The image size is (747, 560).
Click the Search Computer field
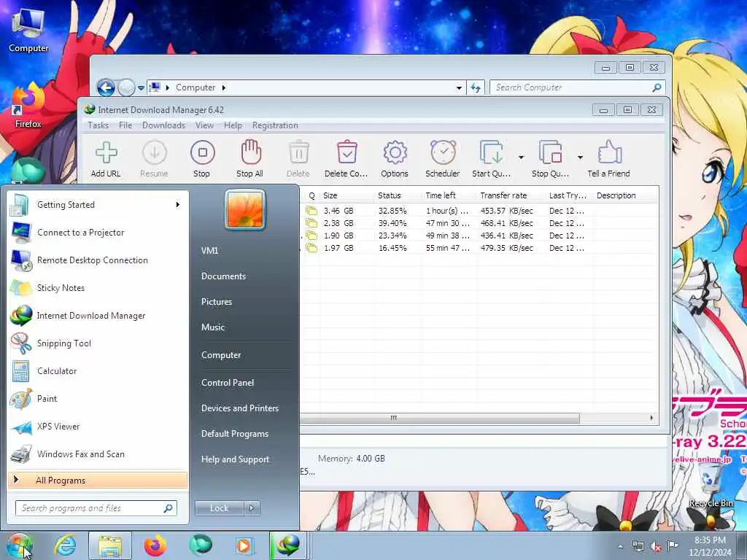[578, 87]
